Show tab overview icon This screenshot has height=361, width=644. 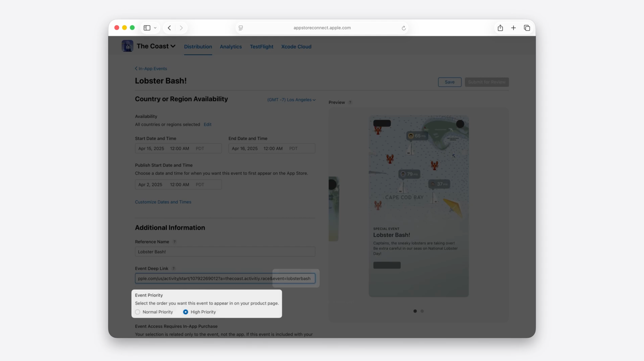527,28
